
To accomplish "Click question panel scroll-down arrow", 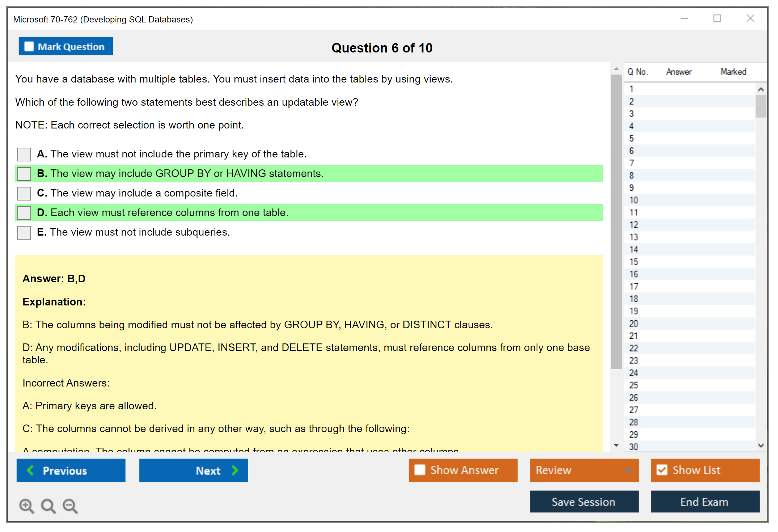I will coord(616,445).
